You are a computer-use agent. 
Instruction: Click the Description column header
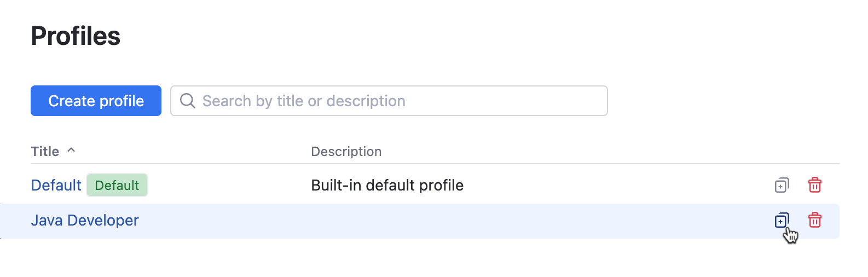pos(346,152)
